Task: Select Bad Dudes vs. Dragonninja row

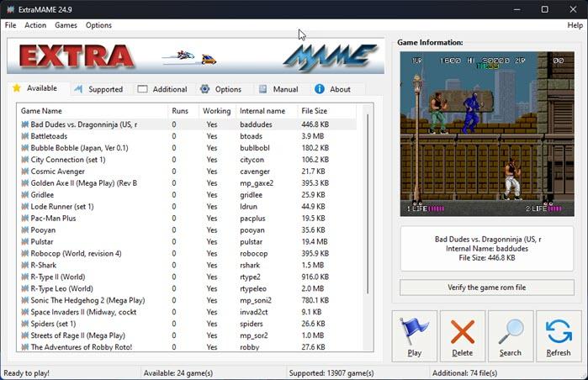Action: click(x=187, y=124)
